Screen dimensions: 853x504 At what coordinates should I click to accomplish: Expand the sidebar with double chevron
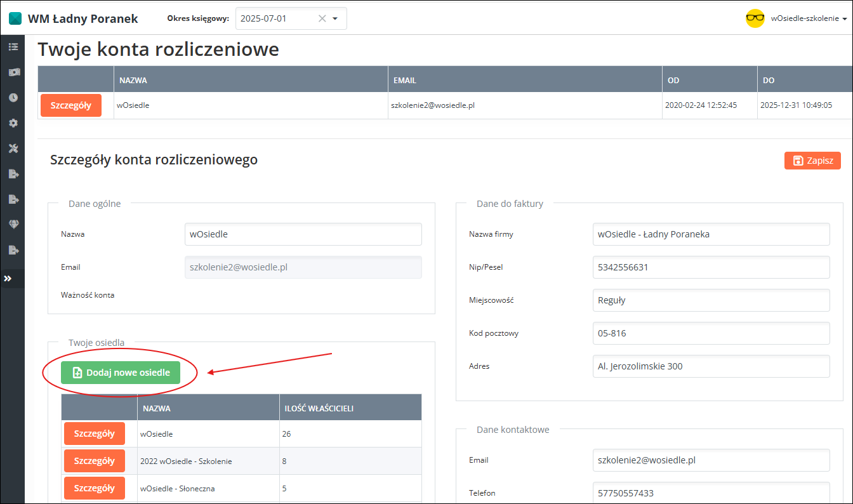[8, 279]
